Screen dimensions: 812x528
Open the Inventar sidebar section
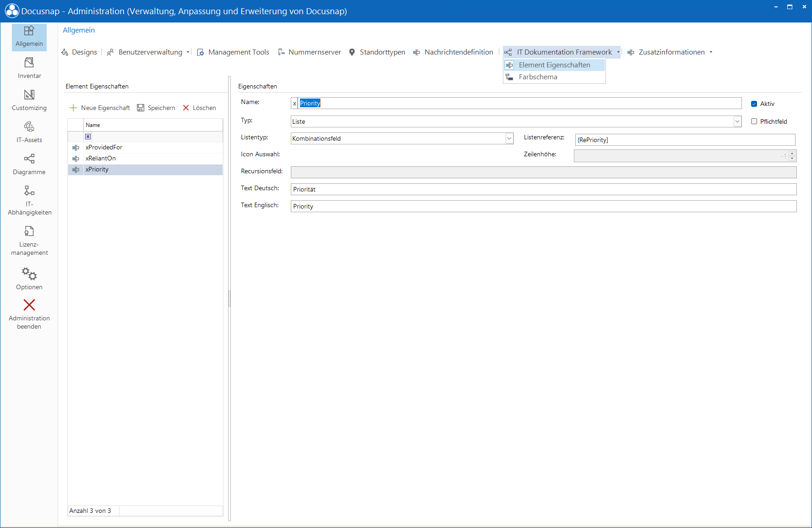(29, 68)
